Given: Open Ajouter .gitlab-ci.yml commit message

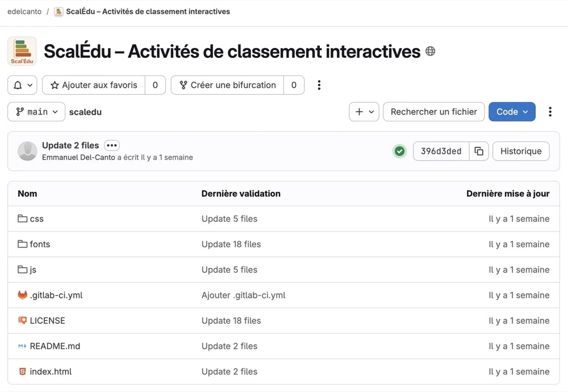Looking at the screenshot, I should click(244, 296).
